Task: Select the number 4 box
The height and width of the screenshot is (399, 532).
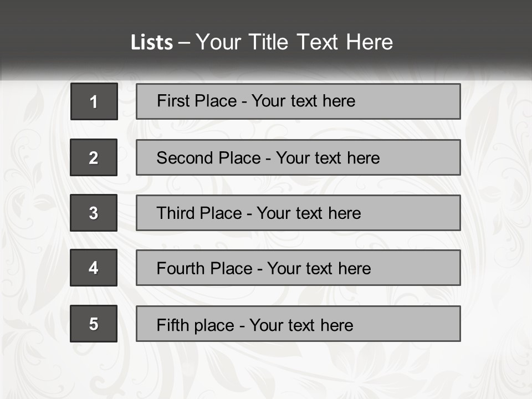Action: (94, 268)
